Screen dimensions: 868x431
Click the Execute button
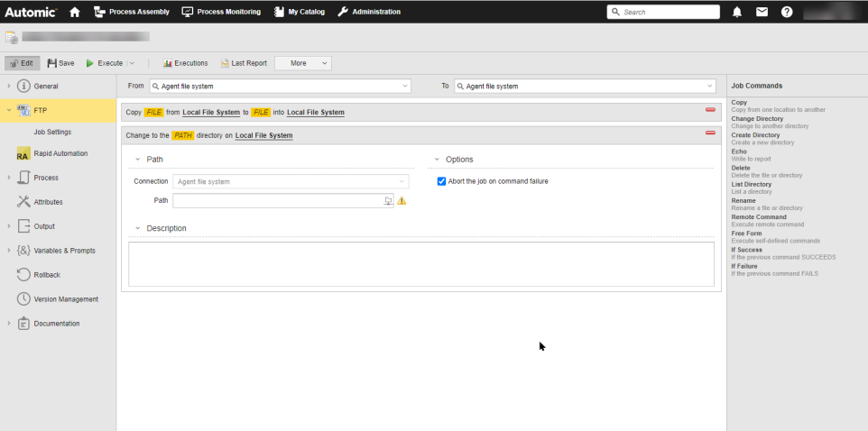tap(105, 63)
